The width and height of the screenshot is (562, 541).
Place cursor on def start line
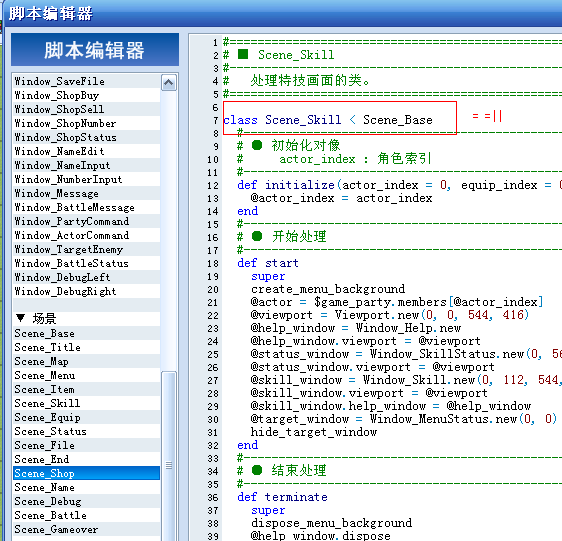click(268, 263)
